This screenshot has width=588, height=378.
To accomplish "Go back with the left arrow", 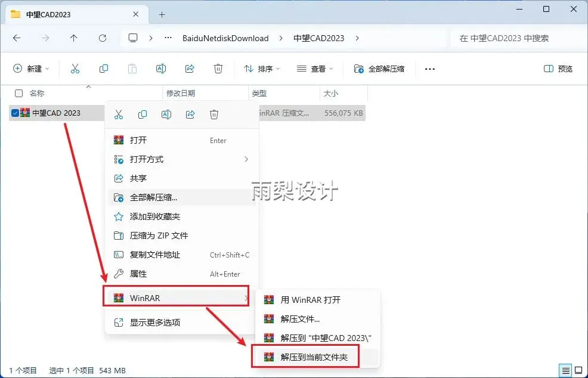I will (x=17, y=38).
